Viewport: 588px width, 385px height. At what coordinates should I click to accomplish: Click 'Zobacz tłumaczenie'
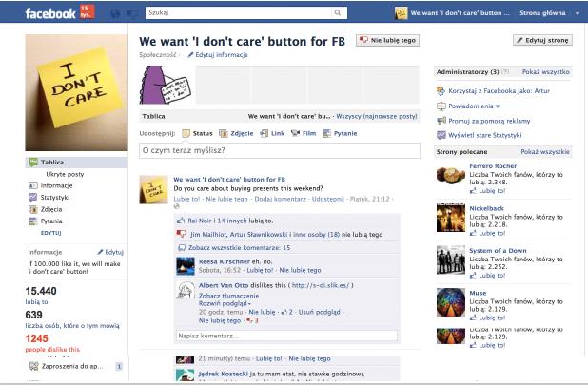pos(228,296)
